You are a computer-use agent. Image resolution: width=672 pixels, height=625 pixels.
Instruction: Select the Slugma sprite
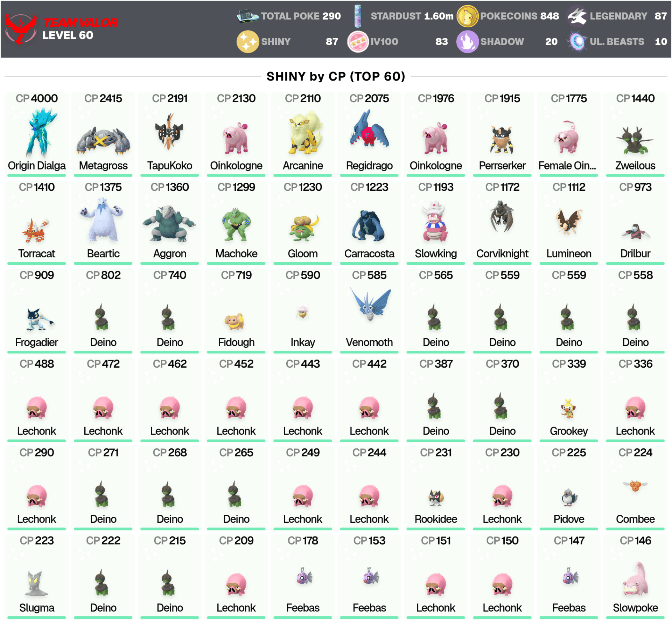click(36, 584)
